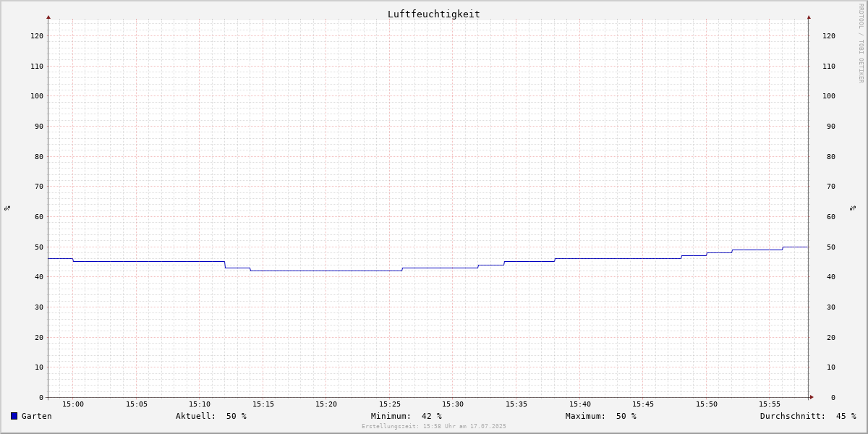Click the Maximum: 50 % value
The height and width of the screenshot is (434, 868).
coord(601,416)
